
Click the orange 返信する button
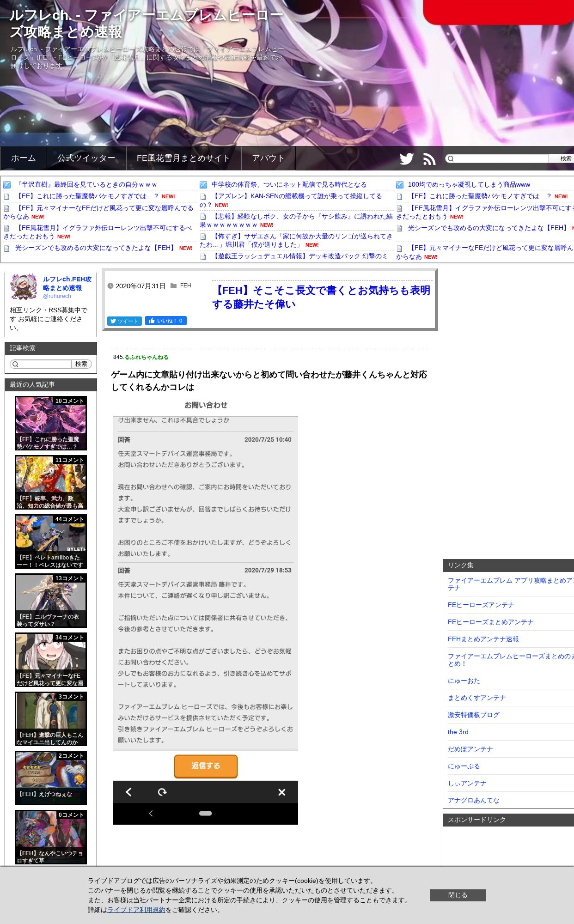pos(206,766)
